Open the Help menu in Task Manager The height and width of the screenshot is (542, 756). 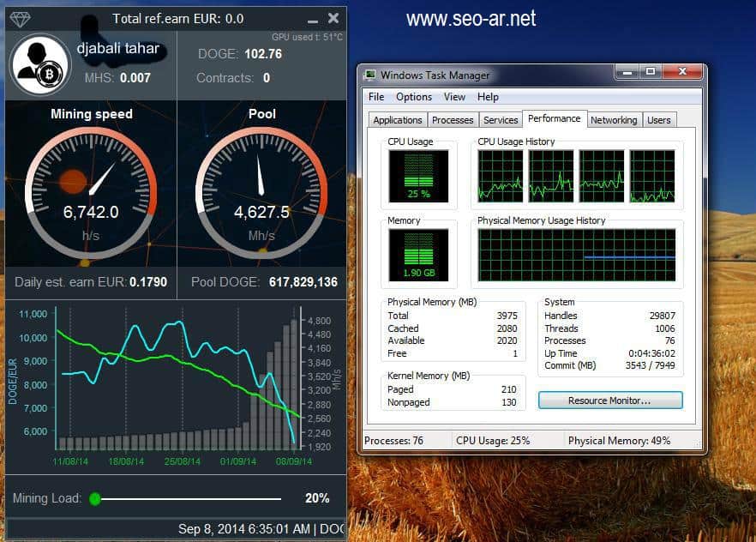point(488,97)
